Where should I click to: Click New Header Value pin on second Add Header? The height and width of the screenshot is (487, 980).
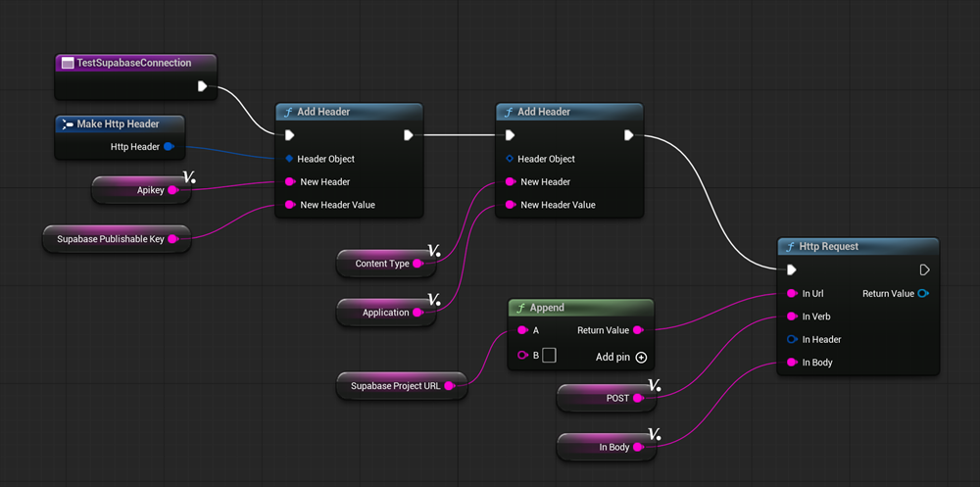(511, 205)
